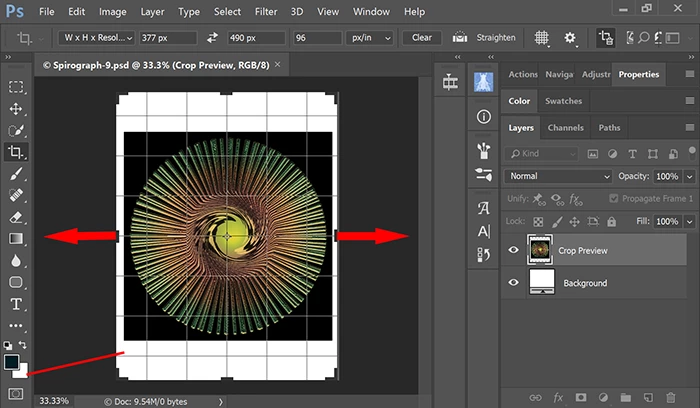
Task: Select the Healing Brush bandage tool
Action: 16,195
